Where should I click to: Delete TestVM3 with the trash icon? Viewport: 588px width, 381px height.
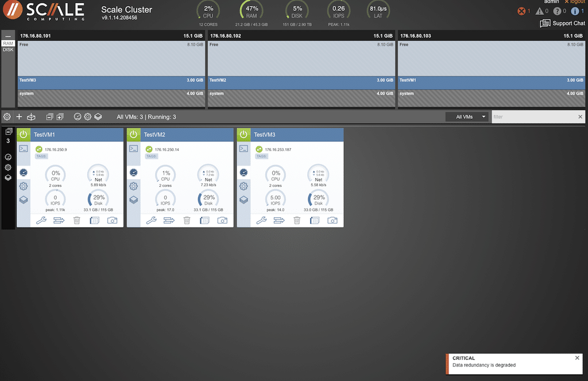click(297, 220)
